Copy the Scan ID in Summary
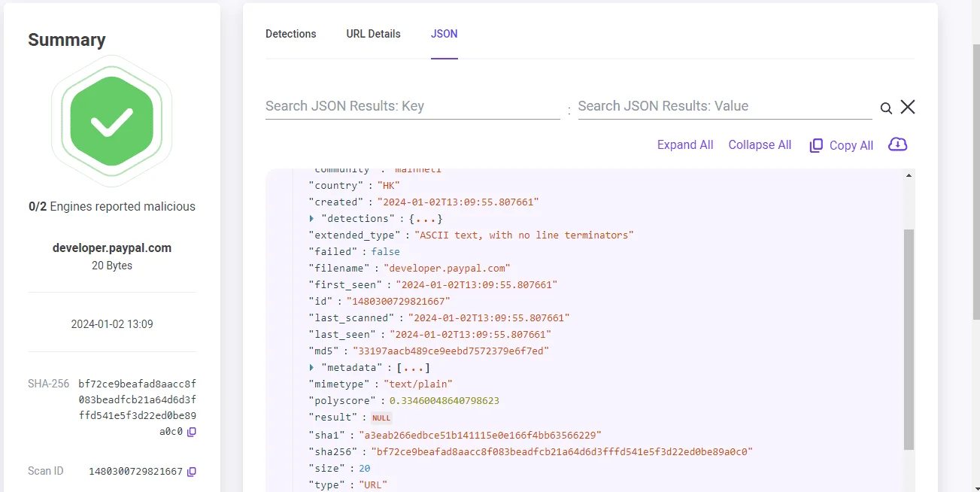Viewport: 980px width, 492px height. (192, 472)
